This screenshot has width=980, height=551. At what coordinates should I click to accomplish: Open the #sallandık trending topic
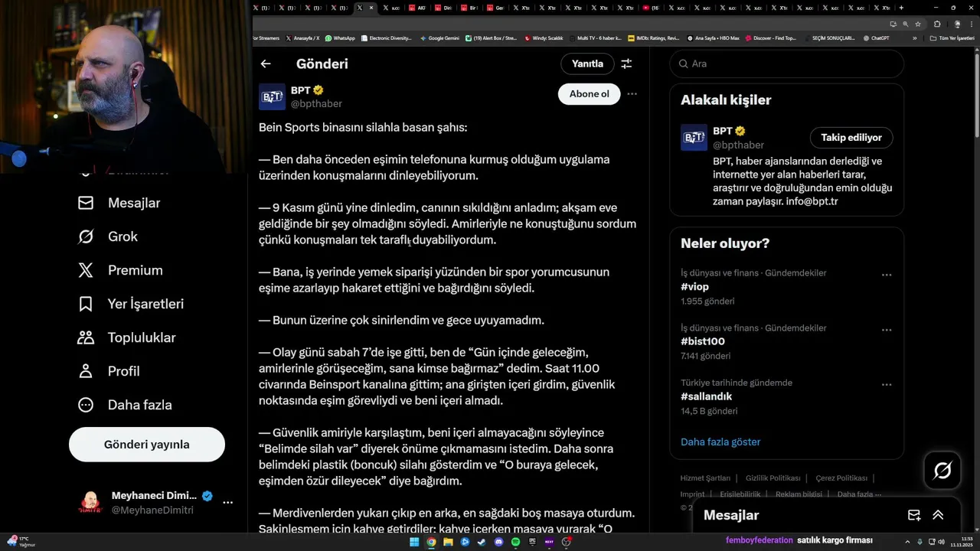pos(706,396)
